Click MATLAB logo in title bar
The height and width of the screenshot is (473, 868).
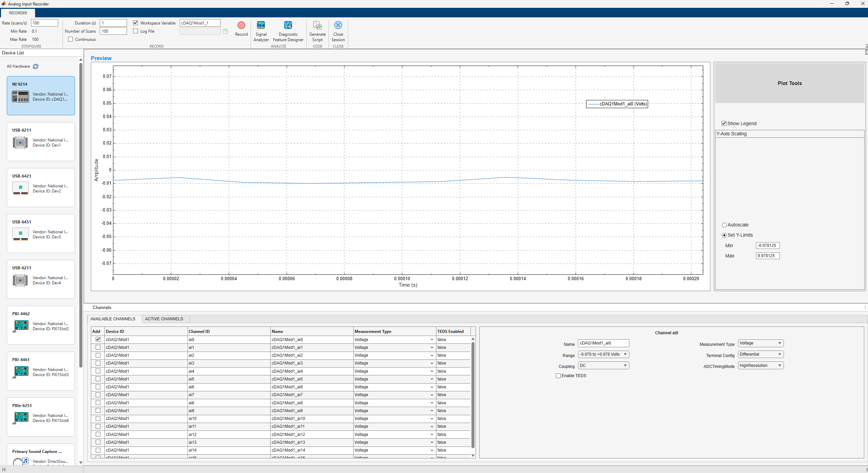[4, 4]
